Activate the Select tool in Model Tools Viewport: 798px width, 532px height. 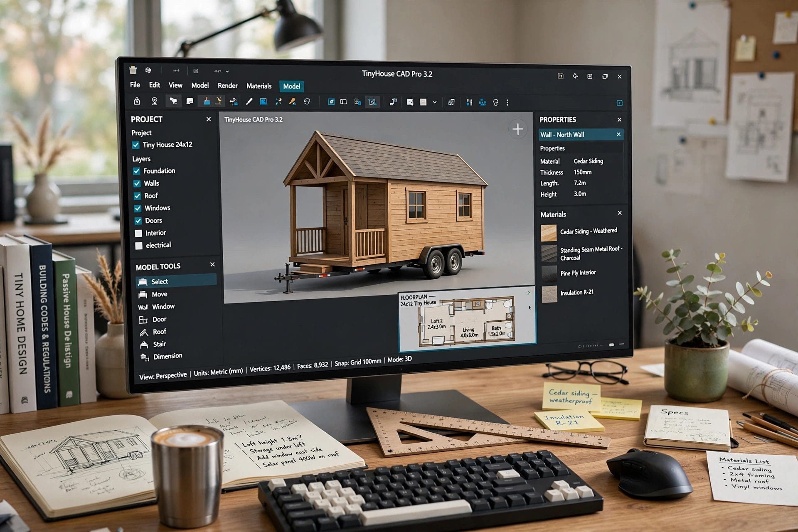tap(176, 281)
